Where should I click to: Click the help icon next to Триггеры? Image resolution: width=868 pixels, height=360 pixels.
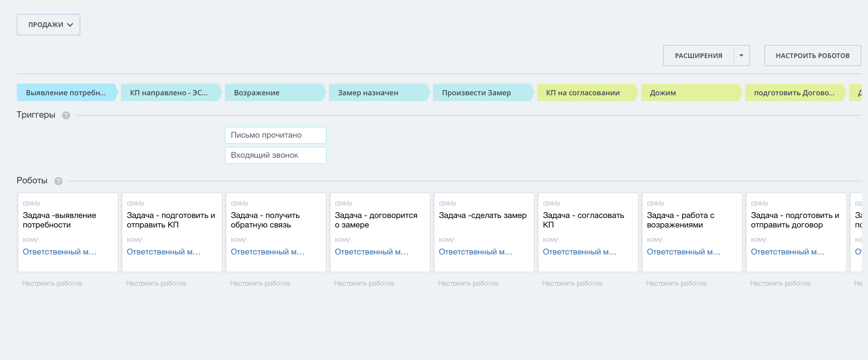coord(66,115)
